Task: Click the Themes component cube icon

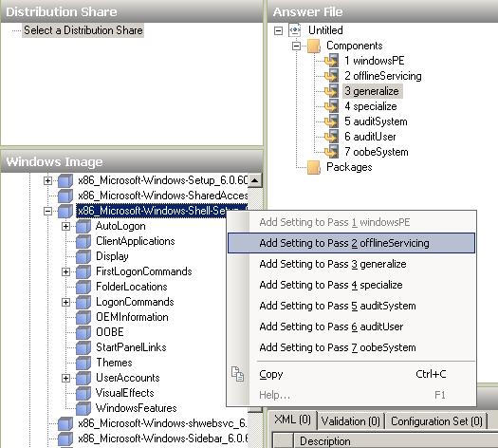Action: pos(83,363)
